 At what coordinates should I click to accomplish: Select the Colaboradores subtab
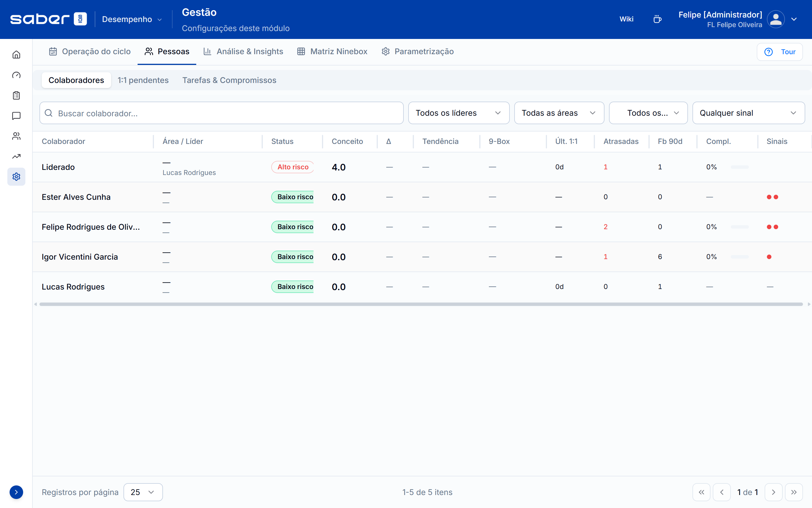click(x=76, y=80)
